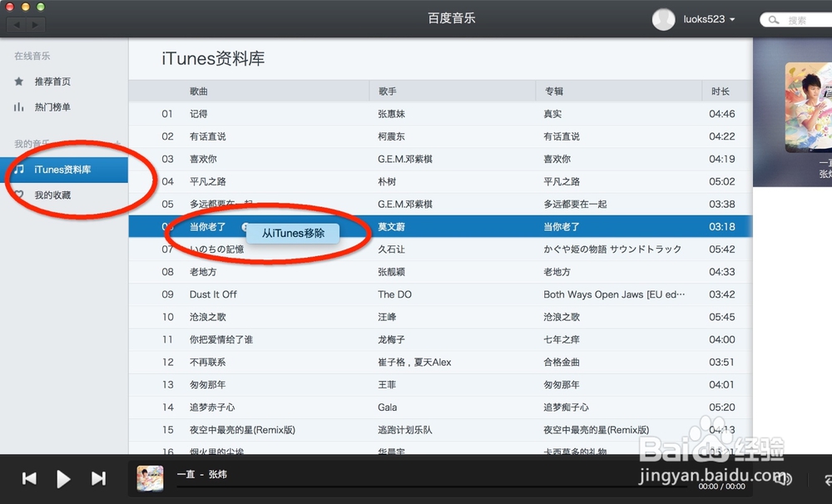The image size is (832, 504).
Task: Open 热门榜单 in the sidebar
Action: click(x=52, y=106)
